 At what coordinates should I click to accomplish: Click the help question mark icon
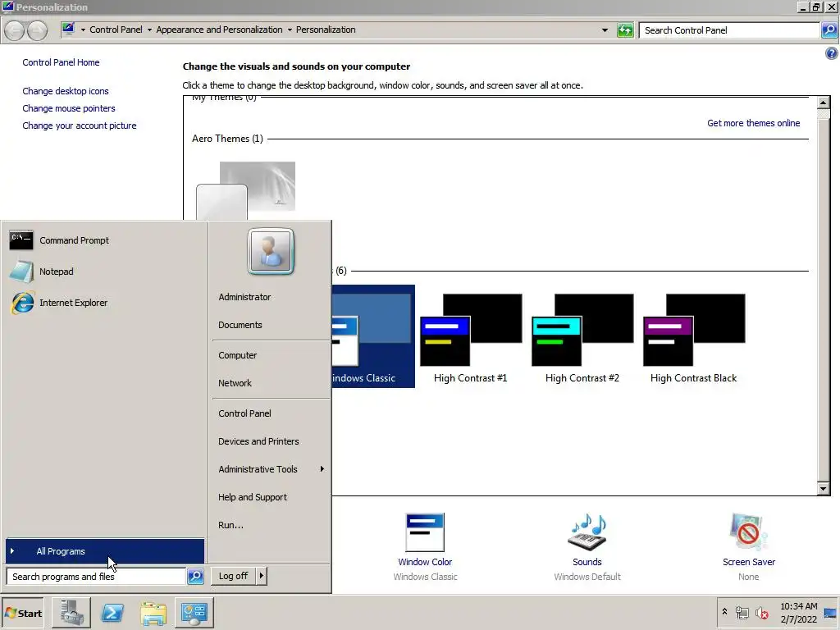click(832, 53)
